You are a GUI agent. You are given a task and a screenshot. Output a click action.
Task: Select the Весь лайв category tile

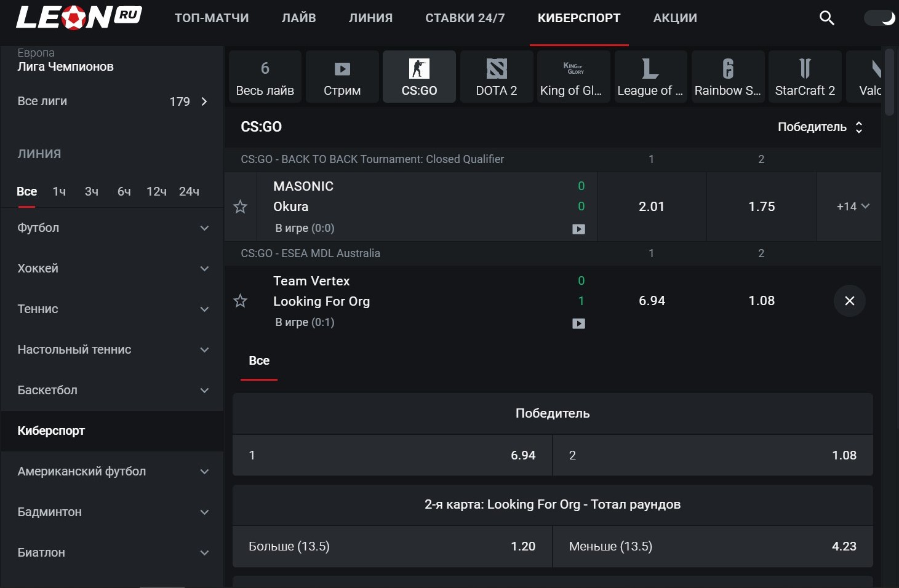(x=265, y=76)
